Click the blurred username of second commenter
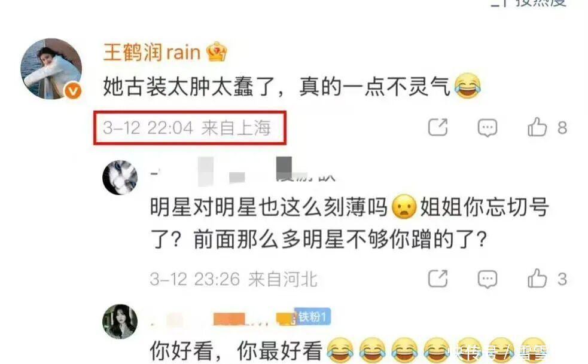 (x=243, y=172)
